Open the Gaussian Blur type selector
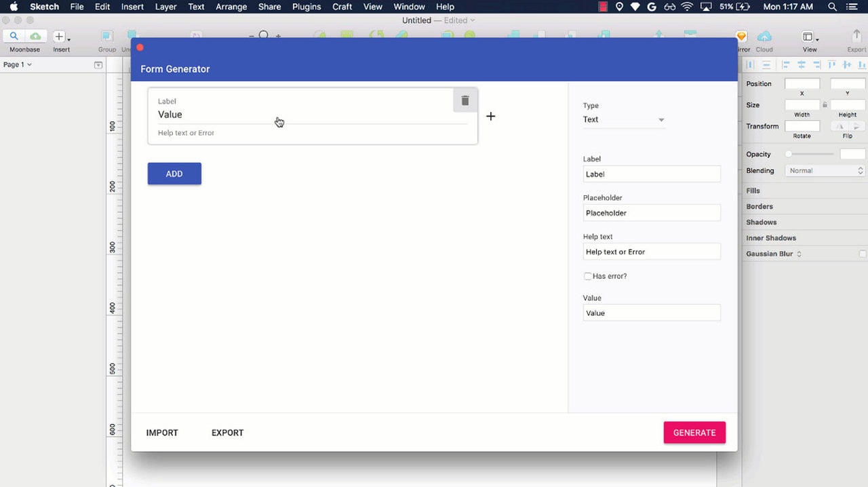 (x=799, y=254)
